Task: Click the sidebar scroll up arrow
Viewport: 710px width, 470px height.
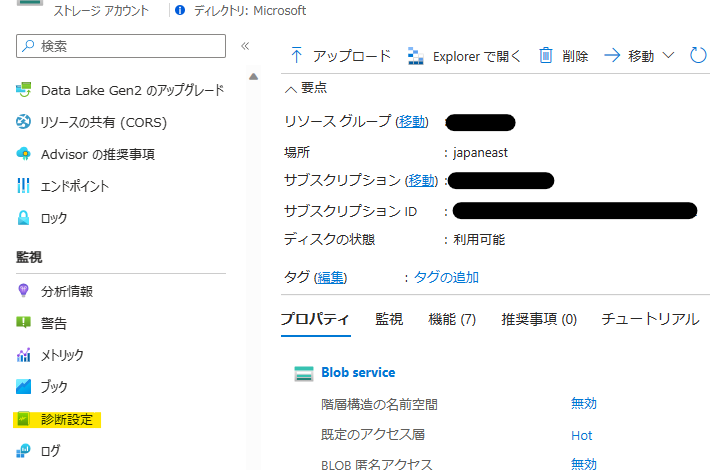Action: click(254, 77)
